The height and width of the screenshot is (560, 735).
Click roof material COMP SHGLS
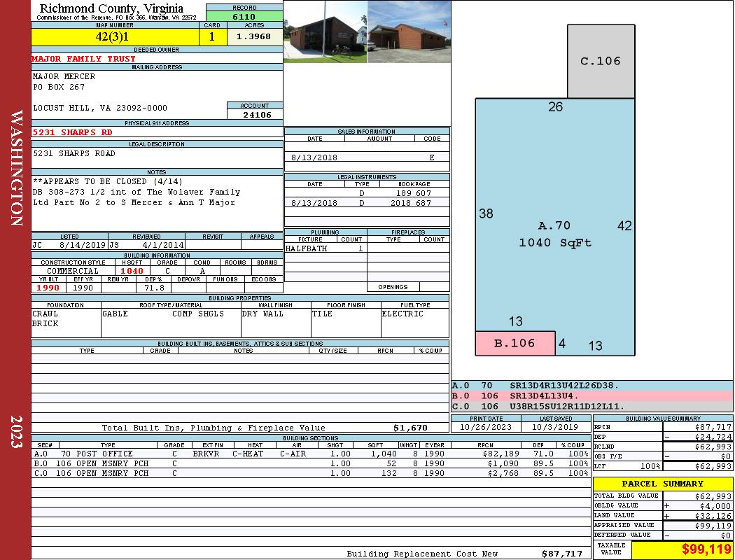(198, 314)
